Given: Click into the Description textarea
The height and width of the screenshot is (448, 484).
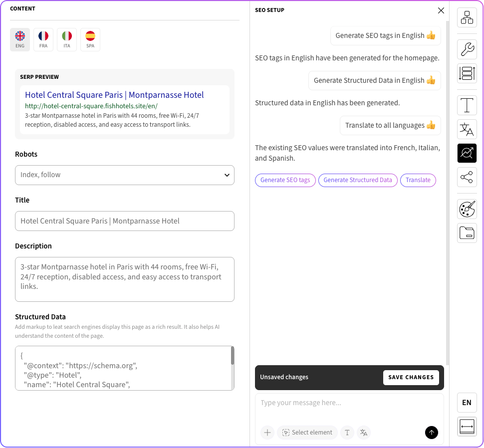Looking at the screenshot, I should [125, 279].
